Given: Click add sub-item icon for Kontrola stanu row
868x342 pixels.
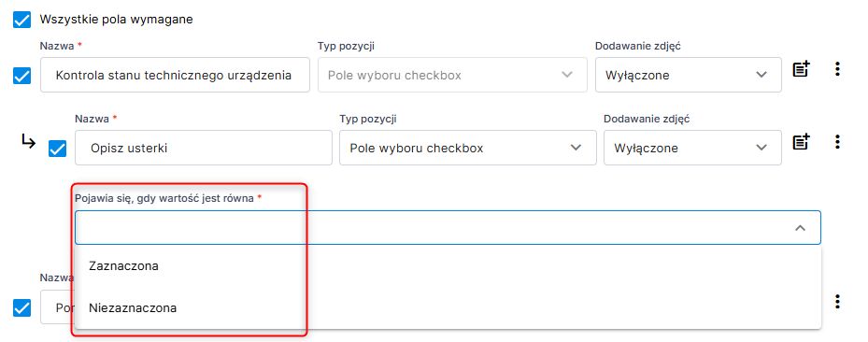Looking at the screenshot, I should pyautogui.click(x=801, y=69).
